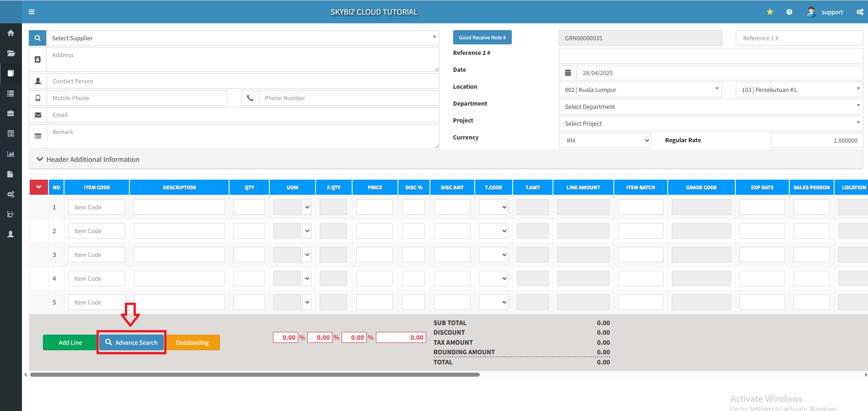Click the hamburger menu icon
The image size is (868, 411).
(32, 12)
